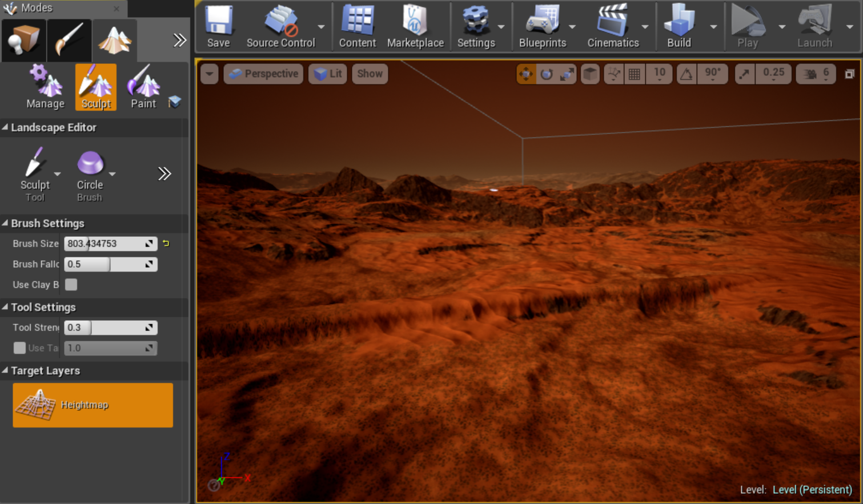
Task: Open the Settings dropdown arrow
Action: (501, 27)
